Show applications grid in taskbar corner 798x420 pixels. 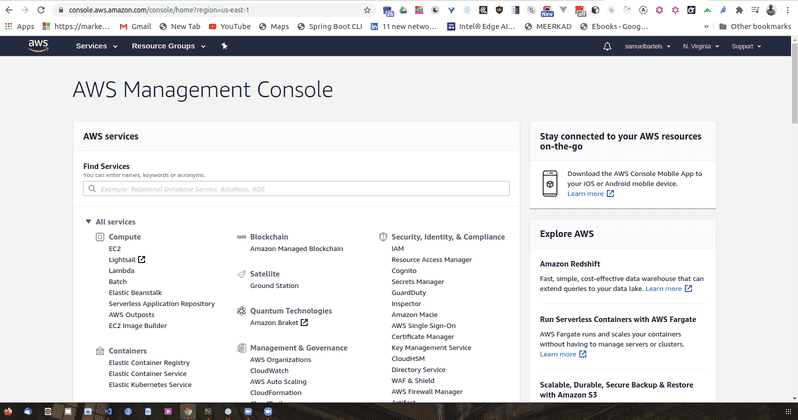[x=788, y=411]
